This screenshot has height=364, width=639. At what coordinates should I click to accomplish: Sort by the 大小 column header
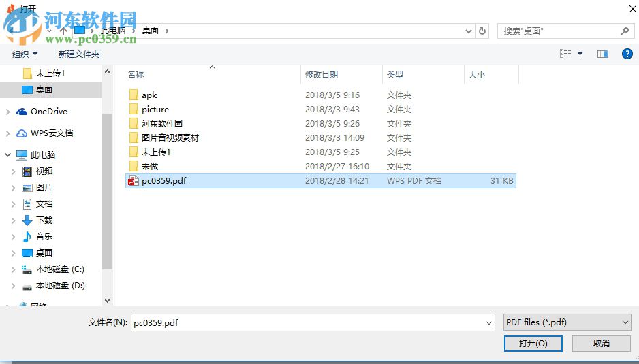point(491,75)
